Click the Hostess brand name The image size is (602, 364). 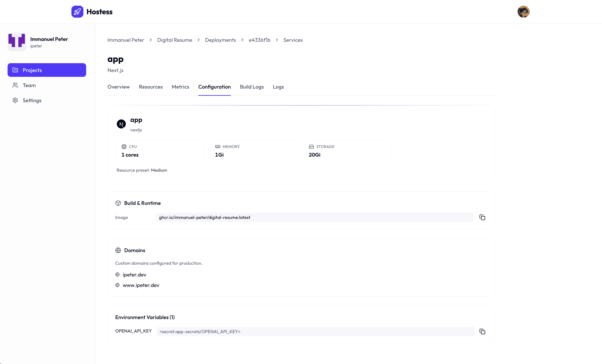pyautogui.click(x=99, y=12)
